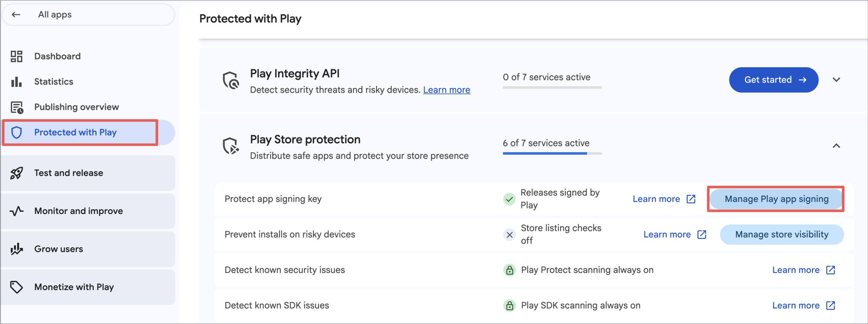This screenshot has height=324, width=868.
Task: Open Learn more for Detect known SDK issues
Action: (796, 306)
